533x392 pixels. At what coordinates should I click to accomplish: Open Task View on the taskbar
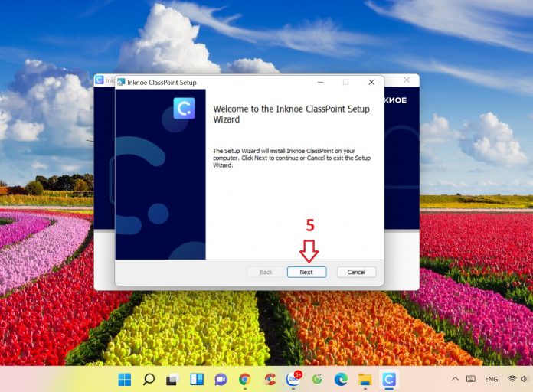[172, 379]
